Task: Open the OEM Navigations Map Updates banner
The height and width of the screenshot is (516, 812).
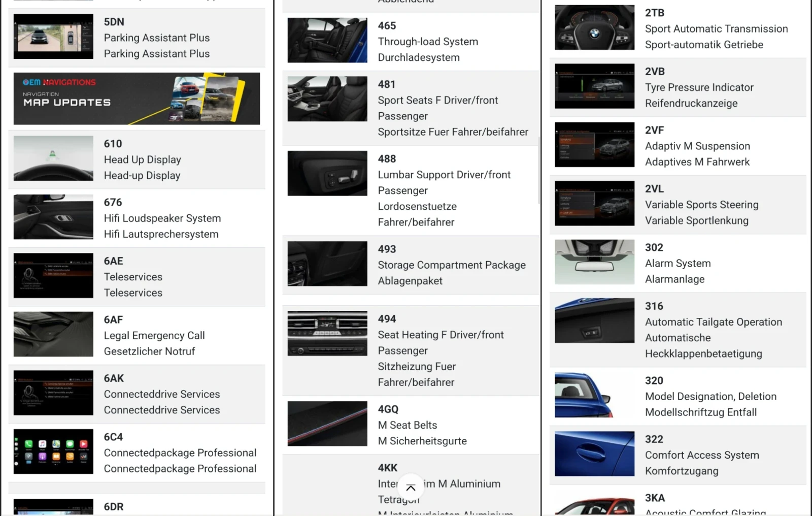Action: [x=137, y=99]
